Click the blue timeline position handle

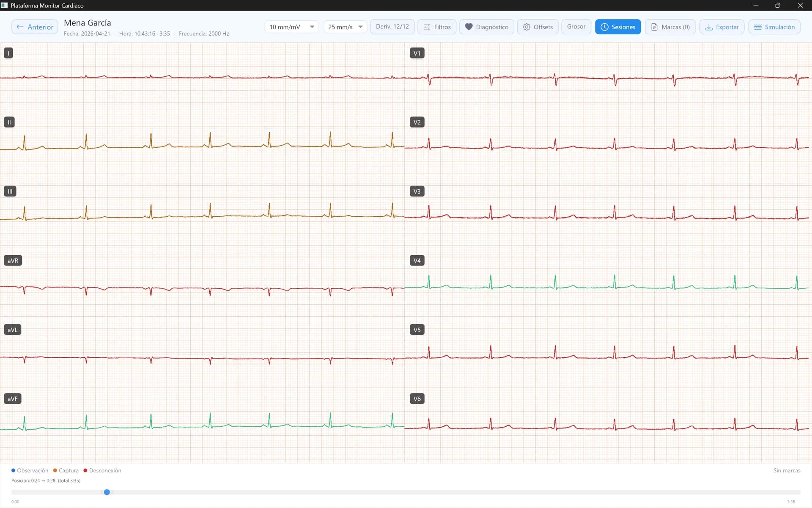click(107, 492)
